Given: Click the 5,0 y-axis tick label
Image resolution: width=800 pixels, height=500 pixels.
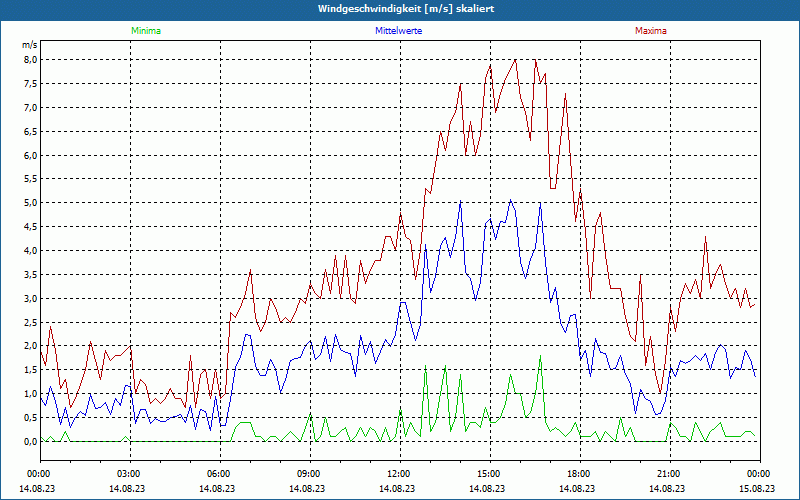Looking at the screenshot, I should point(29,203).
